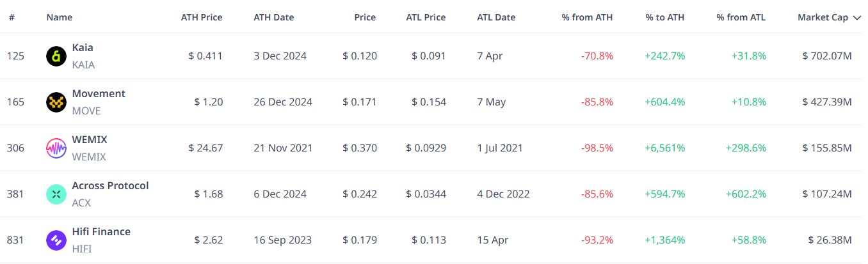868x264 pixels.
Task: Sort by ATL Price column header
Action: tap(426, 17)
